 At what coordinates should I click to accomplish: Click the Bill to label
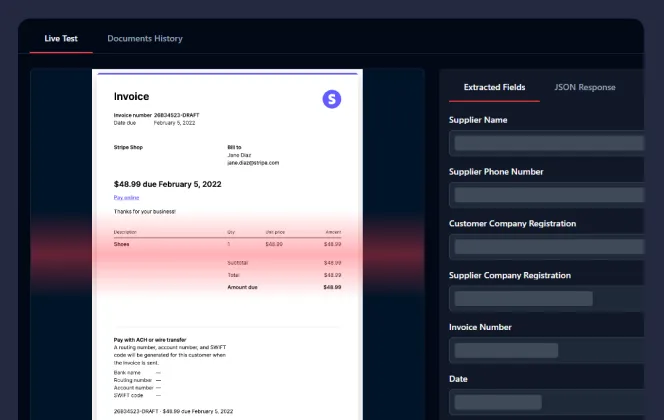234,147
